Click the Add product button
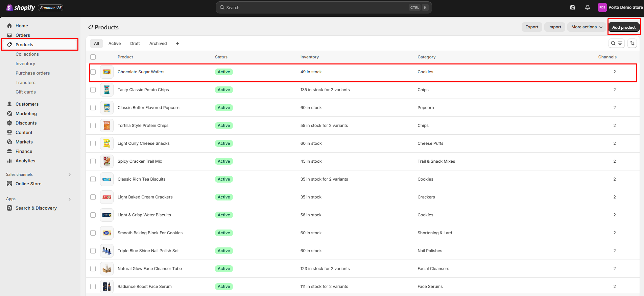 (623, 27)
